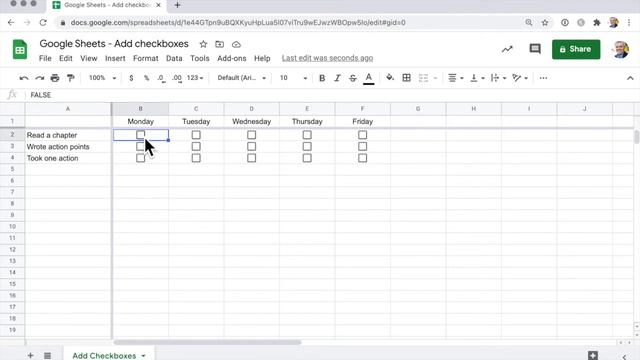Toggle bold formatting
Screen dimensions: 640x360
[322, 78]
